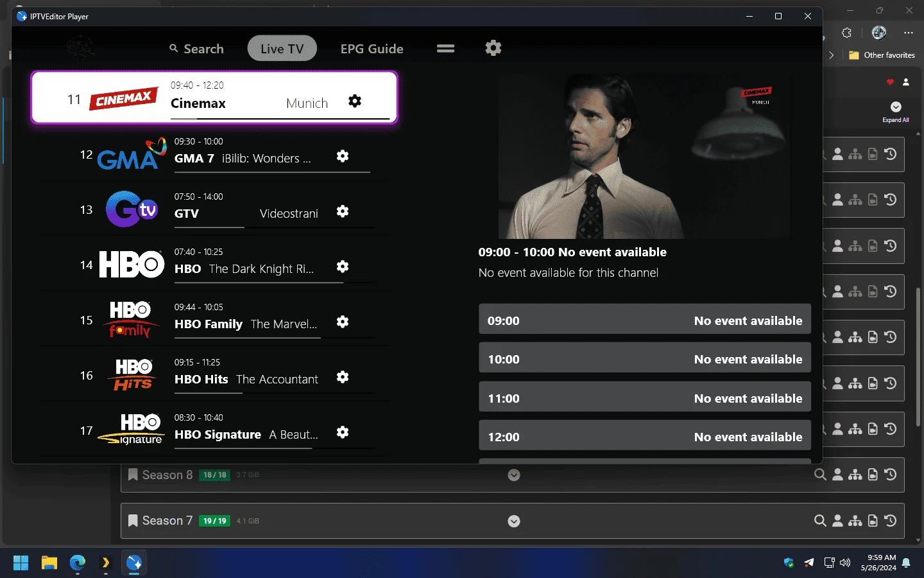Select the 10:00 No event available slot
Image resolution: width=924 pixels, height=578 pixels.
click(x=645, y=358)
